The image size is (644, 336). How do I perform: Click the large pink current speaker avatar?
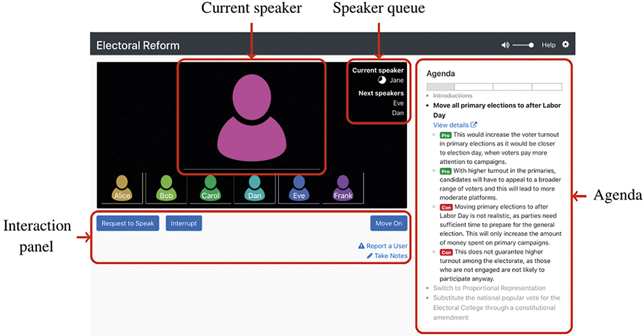(251, 117)
